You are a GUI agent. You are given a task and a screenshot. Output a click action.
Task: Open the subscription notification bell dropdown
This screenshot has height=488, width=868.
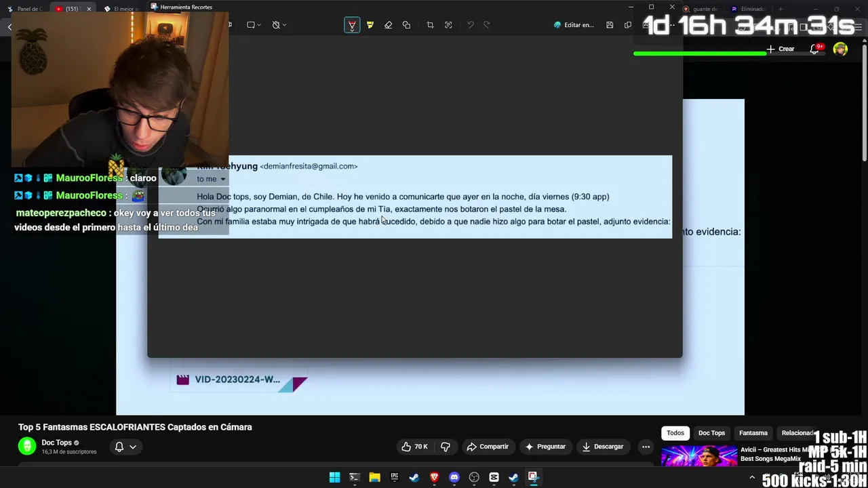[125, 447]
